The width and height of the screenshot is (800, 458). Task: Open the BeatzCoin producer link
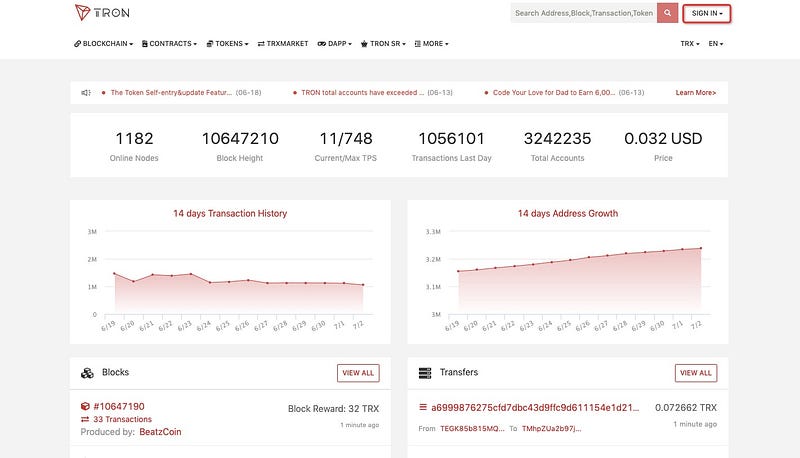160,432
